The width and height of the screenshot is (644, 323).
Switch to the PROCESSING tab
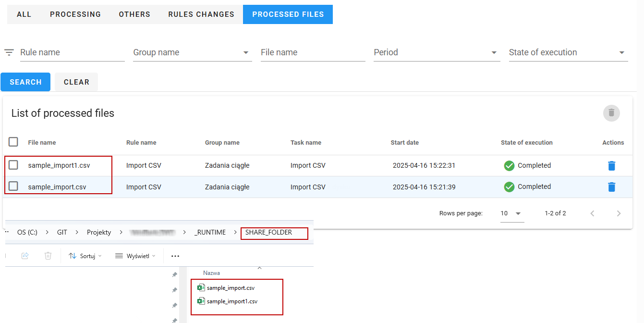tap(75, 14)
